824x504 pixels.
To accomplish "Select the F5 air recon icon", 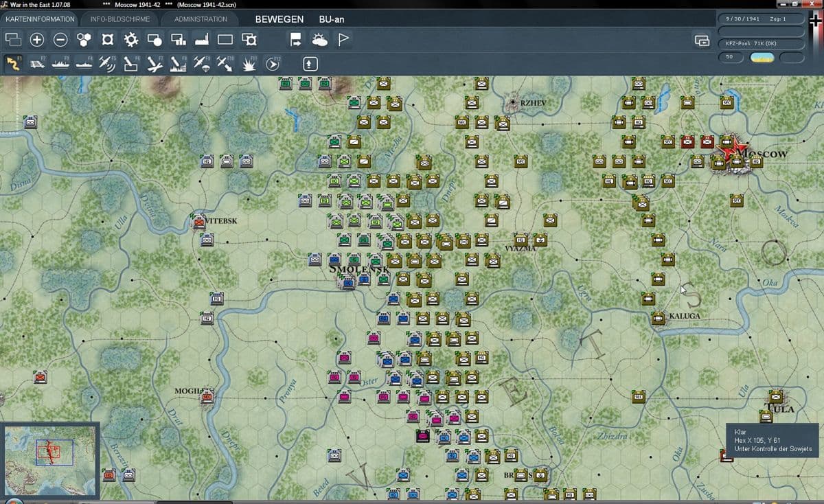I will click(x=107, y=63).
